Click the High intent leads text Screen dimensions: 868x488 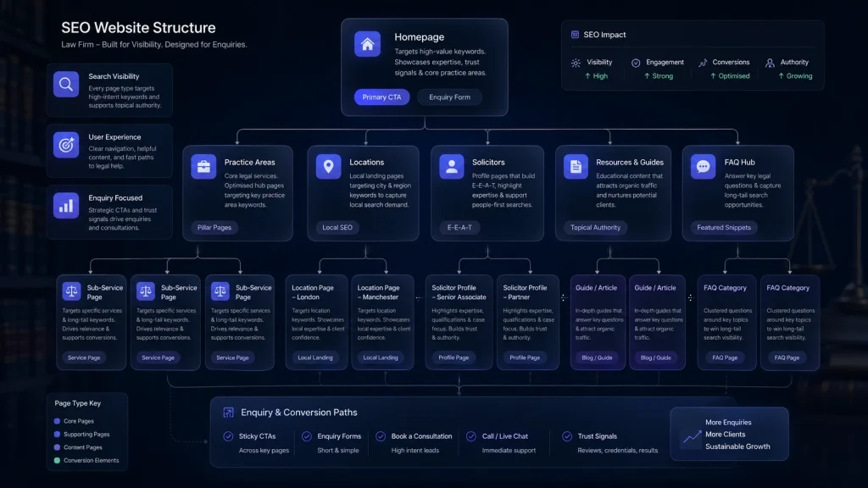pos(415,451)
